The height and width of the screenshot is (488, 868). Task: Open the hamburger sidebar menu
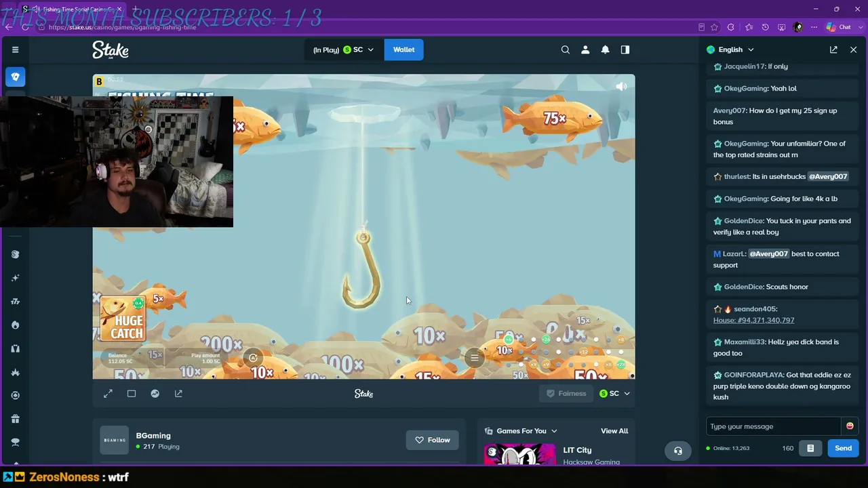point(15,49)
